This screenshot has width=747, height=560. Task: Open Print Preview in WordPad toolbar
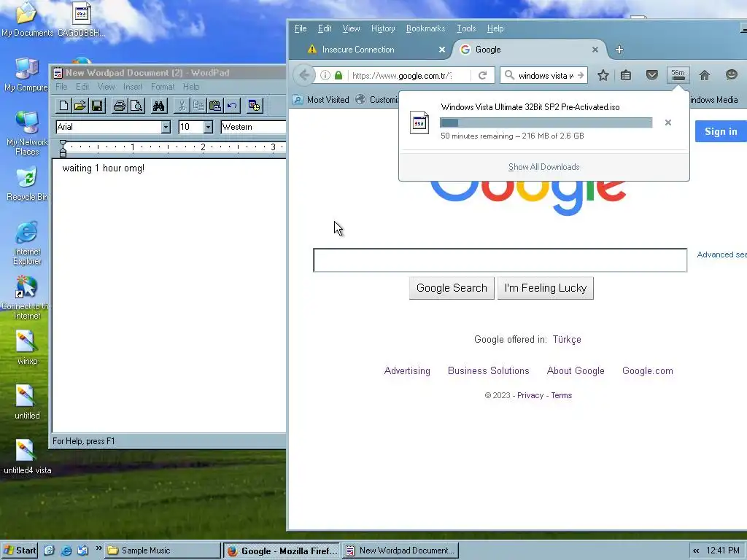(136, 106)
